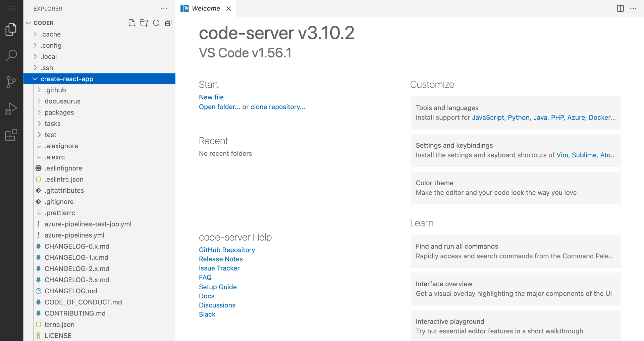
Task: Split the editor to the right
Action: click(620, 9)
